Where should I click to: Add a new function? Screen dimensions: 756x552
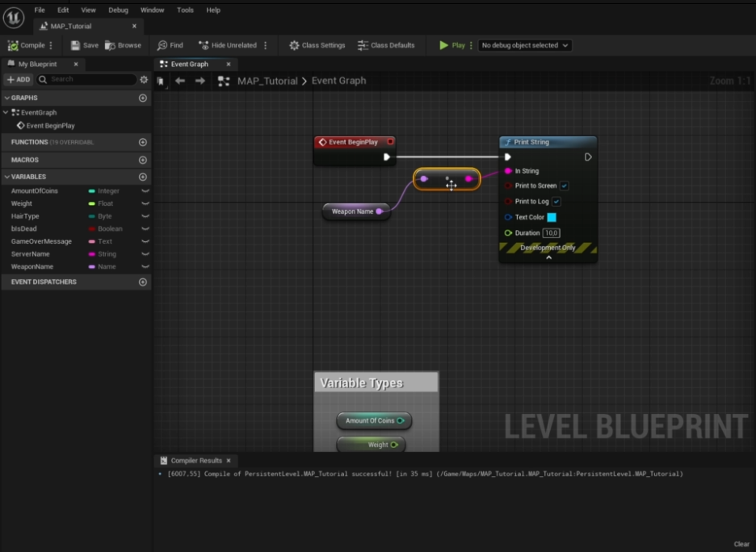143,142
